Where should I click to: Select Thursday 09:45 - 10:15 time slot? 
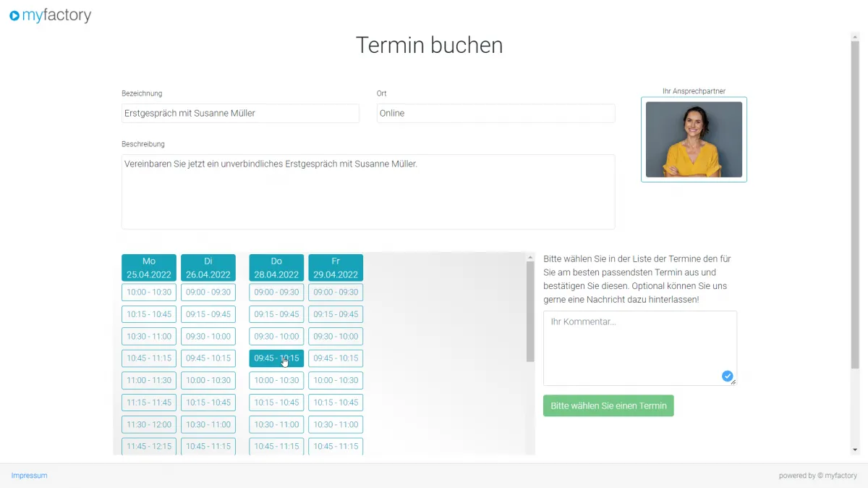(x=276, y=358)
